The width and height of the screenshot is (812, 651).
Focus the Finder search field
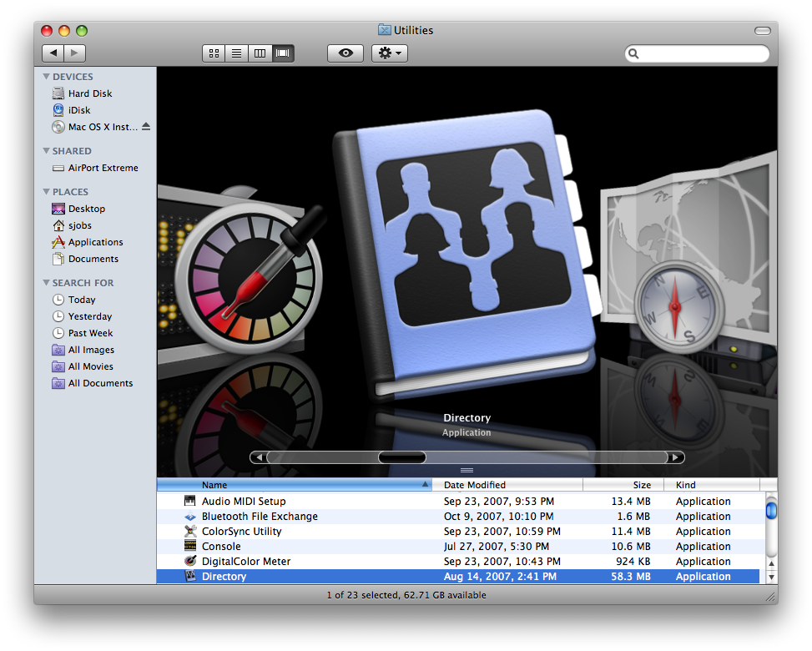coord(697,53)
